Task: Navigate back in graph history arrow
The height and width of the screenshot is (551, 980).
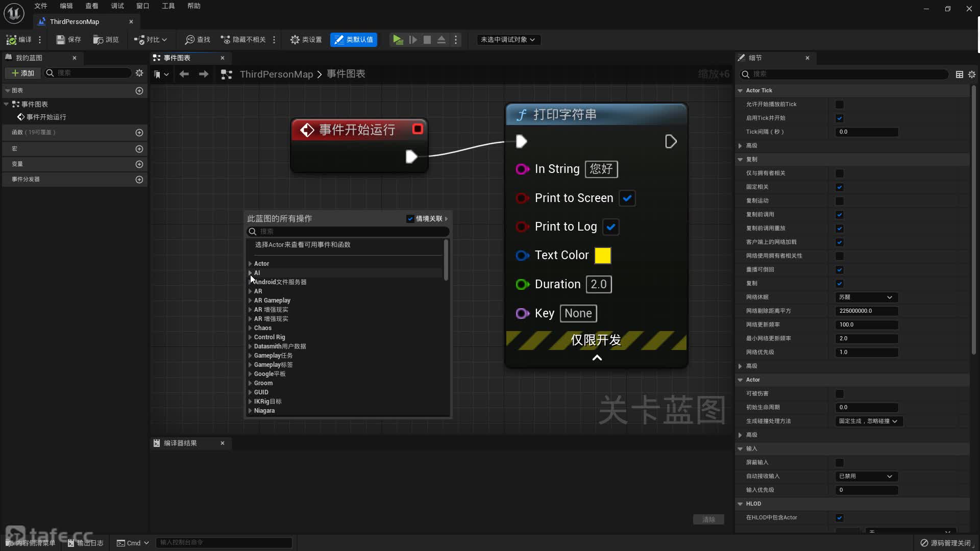Action: (x=184, y=74)
